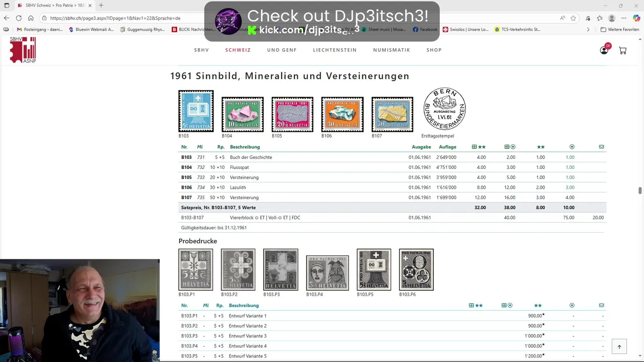Open browser home page icon

tap(31, 18)
